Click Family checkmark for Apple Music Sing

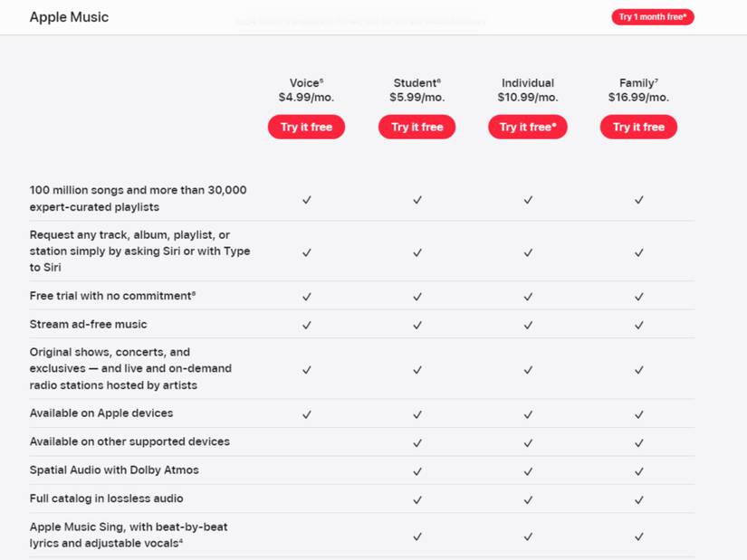coord(639,536)
